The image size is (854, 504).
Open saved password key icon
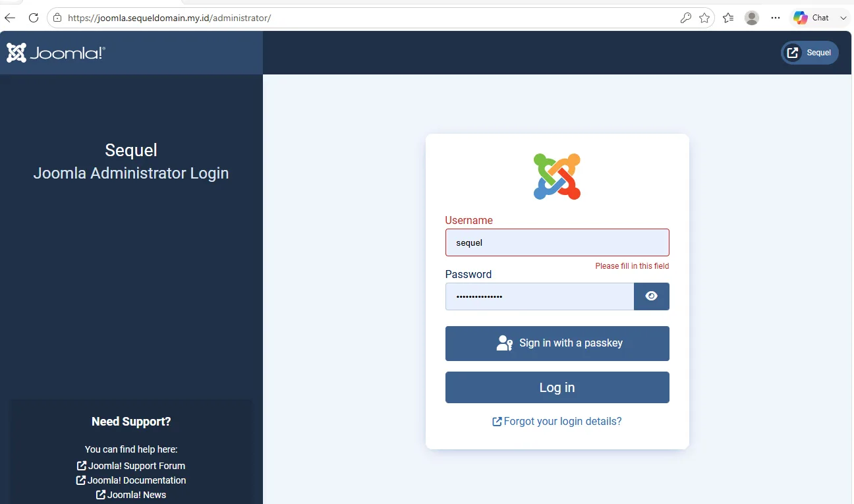686,18
